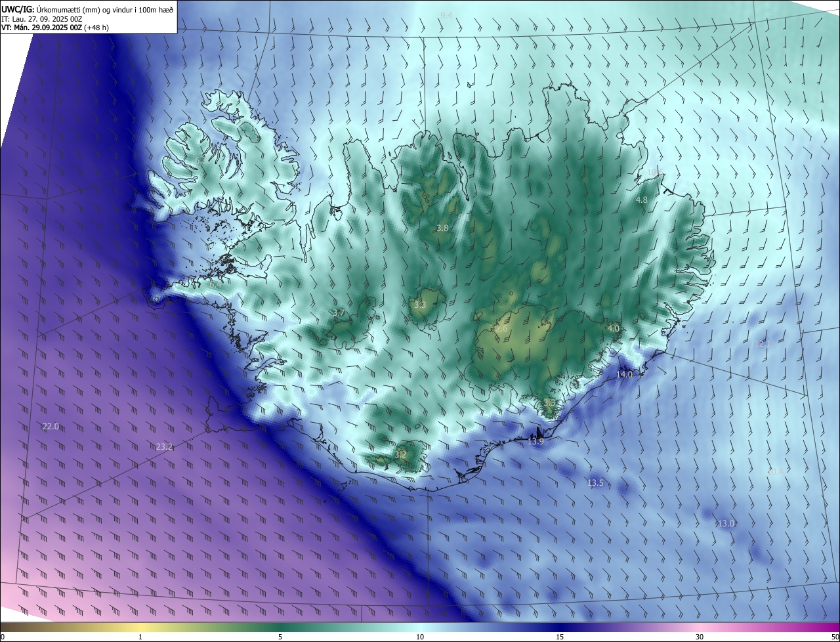Click the colorbar tick labeled 30
The width and height of the screenshot is (840, 642).
tap(700, 637)
